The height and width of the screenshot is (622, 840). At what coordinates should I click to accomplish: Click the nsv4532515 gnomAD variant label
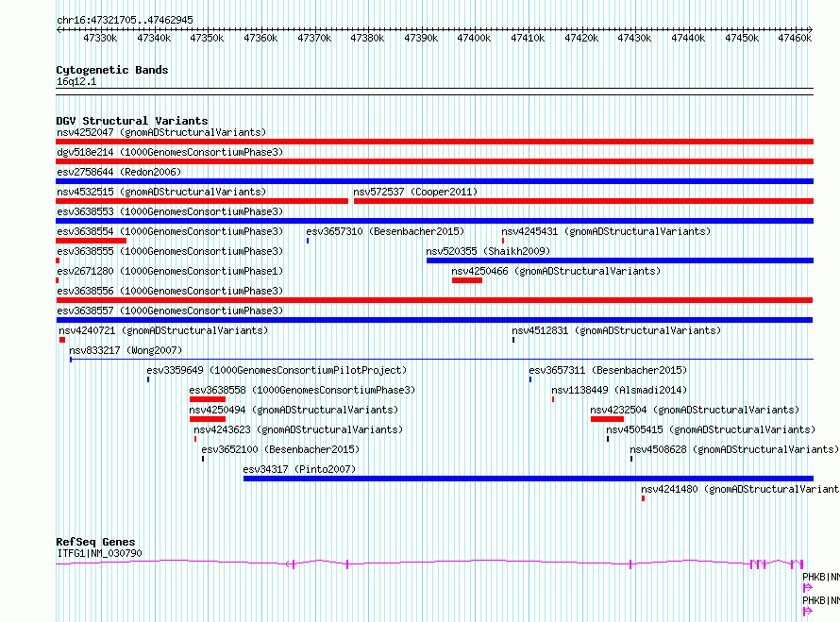161,192
